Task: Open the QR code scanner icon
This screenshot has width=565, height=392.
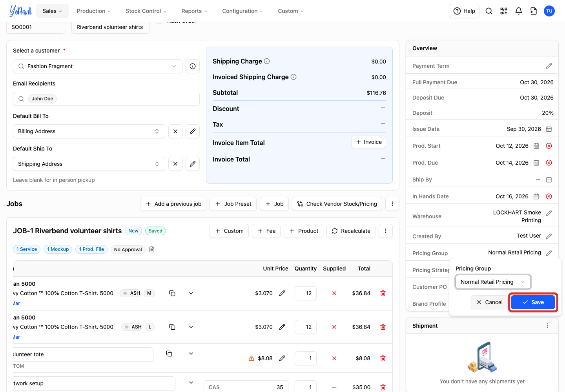Action: coord(504,11)
